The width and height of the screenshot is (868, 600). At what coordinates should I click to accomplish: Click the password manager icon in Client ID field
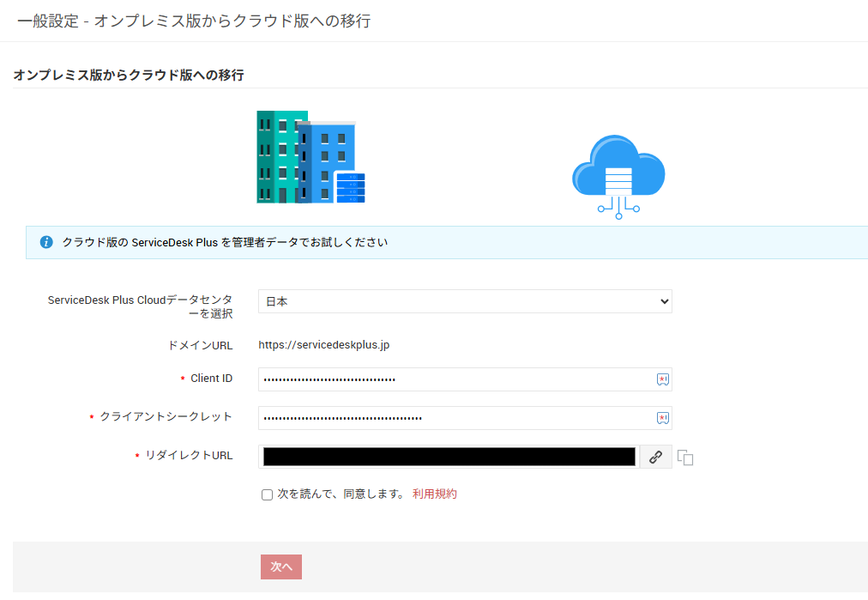coord(663,379)
